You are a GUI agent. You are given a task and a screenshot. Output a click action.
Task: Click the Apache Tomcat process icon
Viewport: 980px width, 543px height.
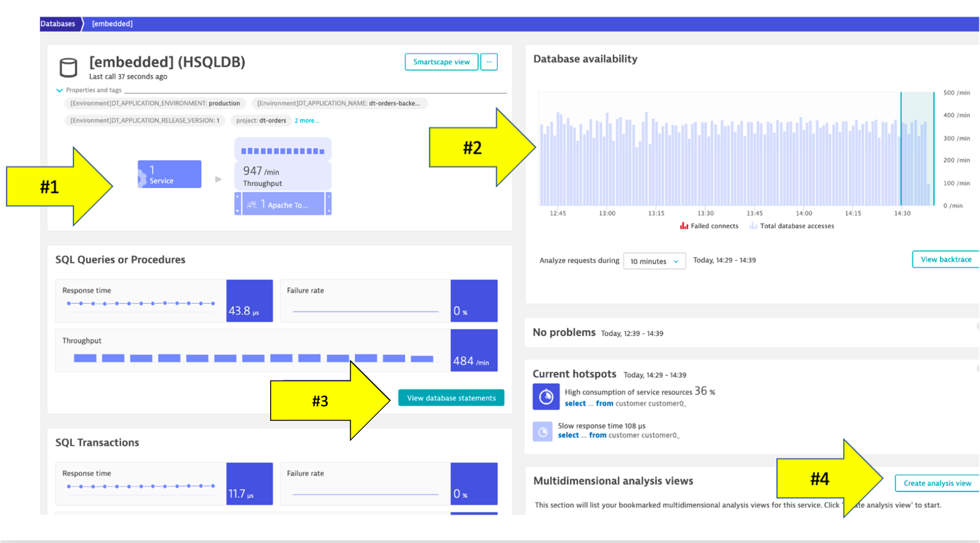point(252,205)
